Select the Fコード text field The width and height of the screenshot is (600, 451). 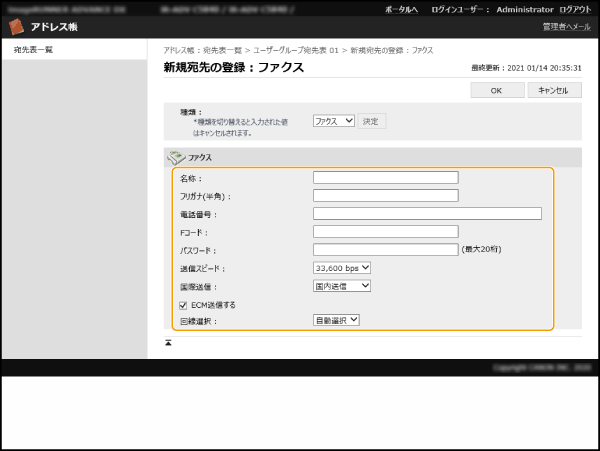385,232
